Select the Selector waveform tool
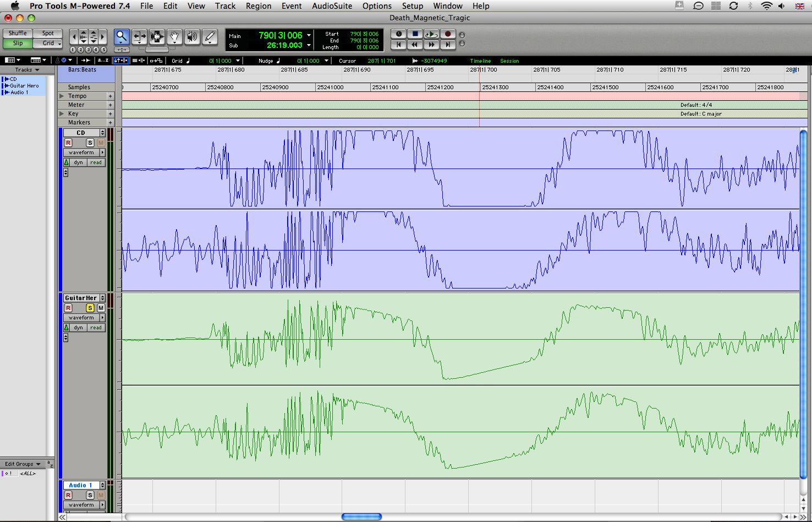This screenshot has height=522, width=812. tap(157, 37)
